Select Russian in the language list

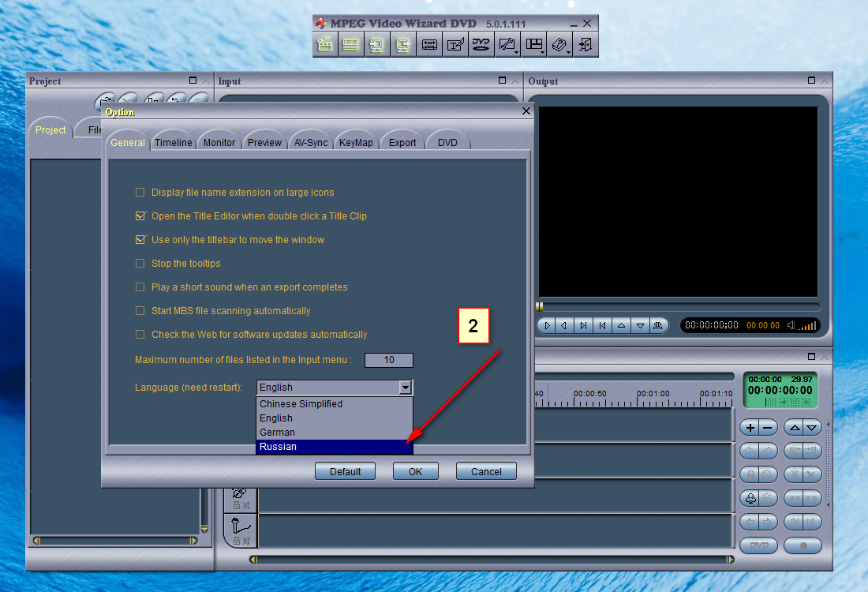tap(335, 446)
